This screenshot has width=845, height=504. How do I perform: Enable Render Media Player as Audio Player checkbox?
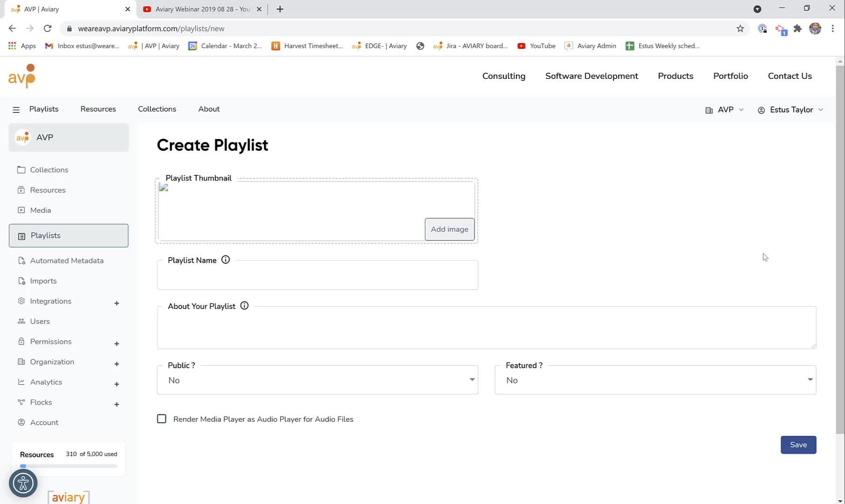click(162, 419)
